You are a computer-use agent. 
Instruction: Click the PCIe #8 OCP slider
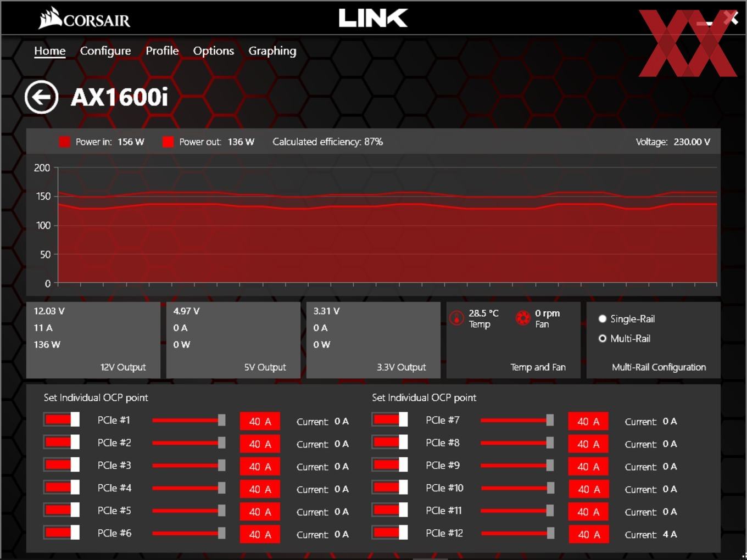point(517,443)
